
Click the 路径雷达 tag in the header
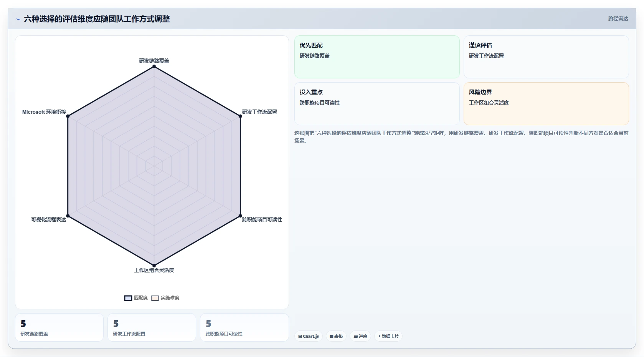click(x=618, y=18)
